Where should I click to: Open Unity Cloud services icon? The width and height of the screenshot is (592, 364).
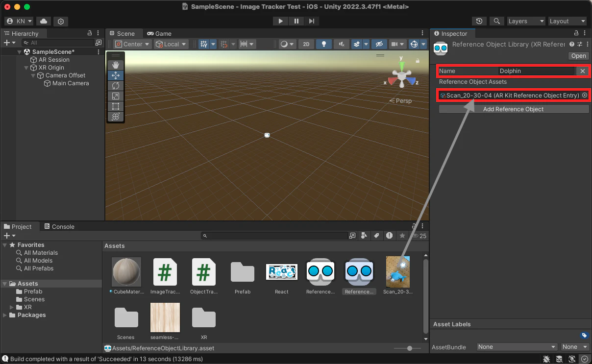pos(44,21)
